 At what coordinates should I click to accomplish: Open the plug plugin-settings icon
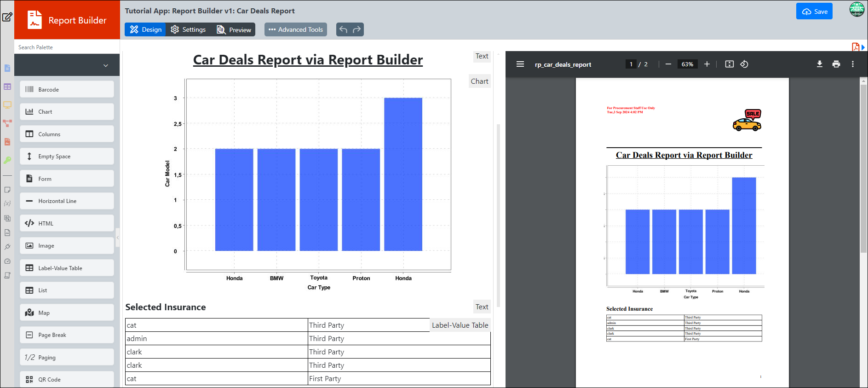(x=7, y=247)
